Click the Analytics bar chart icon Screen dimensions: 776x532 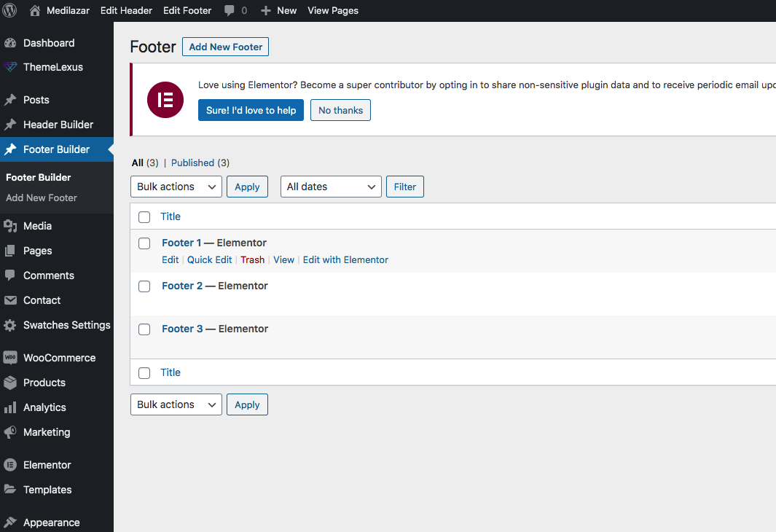pos(10,407)
